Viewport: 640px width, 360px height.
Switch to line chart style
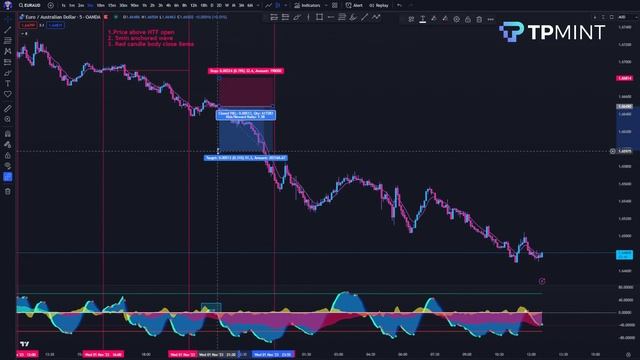tap(268, 5)
